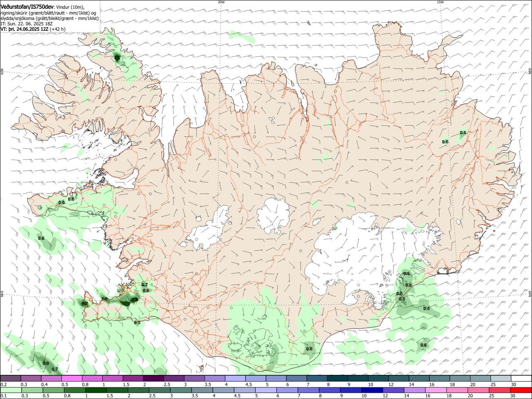Click the '(+42 h)' forecast offset text
This screenshot has width=532, height=399.
pos(58,30)
